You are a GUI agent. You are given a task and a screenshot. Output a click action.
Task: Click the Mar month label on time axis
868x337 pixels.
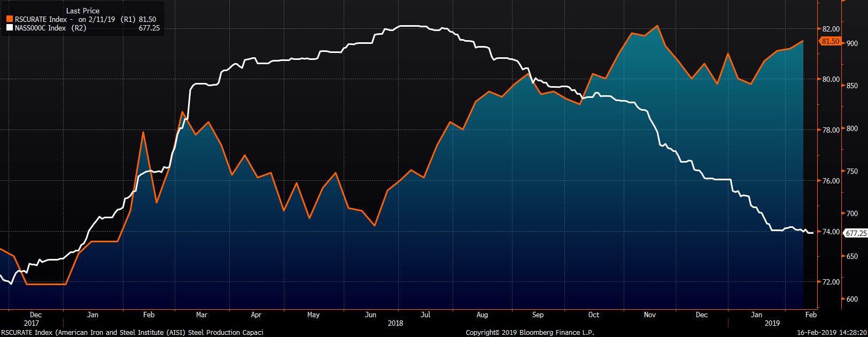201,315
